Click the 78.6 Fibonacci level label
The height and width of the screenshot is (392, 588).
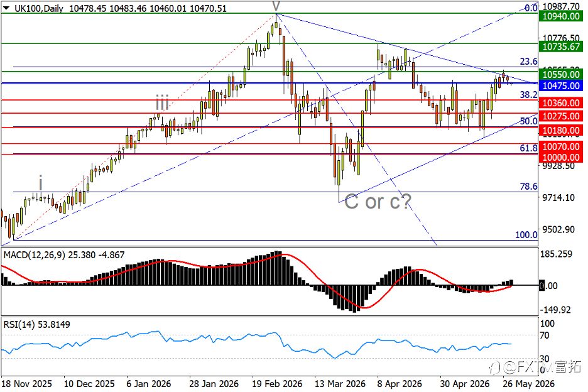528,187
